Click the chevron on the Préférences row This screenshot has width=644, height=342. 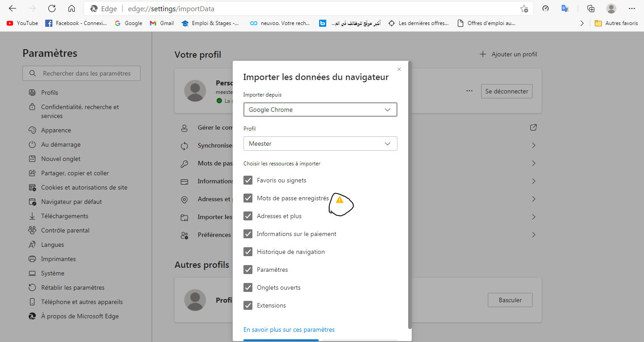click(533, 235)
